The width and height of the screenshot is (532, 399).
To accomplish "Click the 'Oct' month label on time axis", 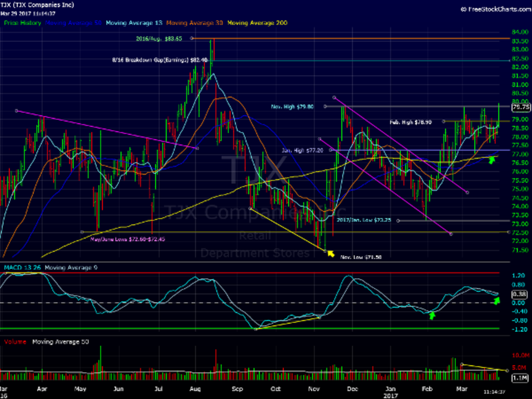I will 276,389.
